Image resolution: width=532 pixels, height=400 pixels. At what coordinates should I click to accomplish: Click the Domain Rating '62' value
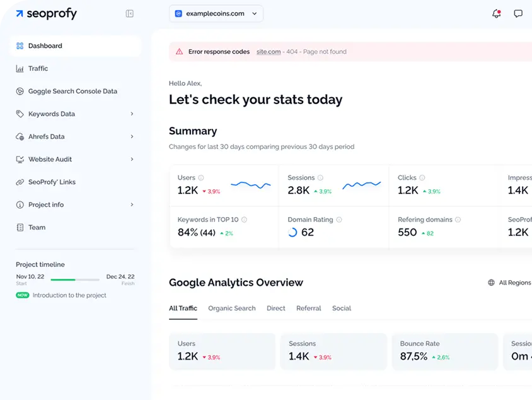[x=308, y=232]
